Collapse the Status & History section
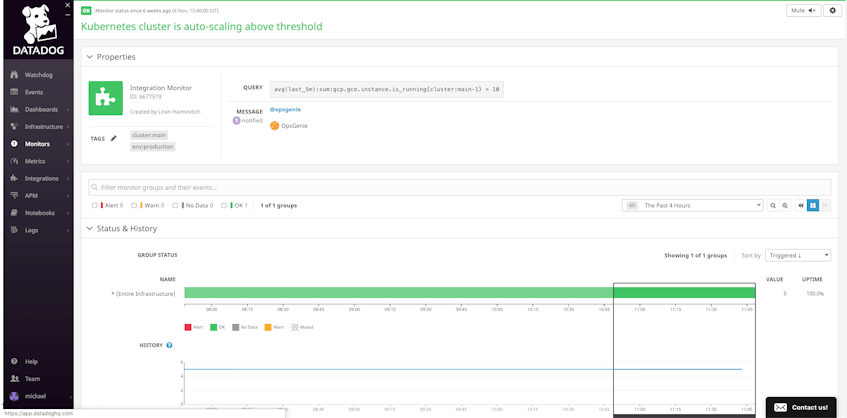 pyautogui.click(x=90, y=229)
